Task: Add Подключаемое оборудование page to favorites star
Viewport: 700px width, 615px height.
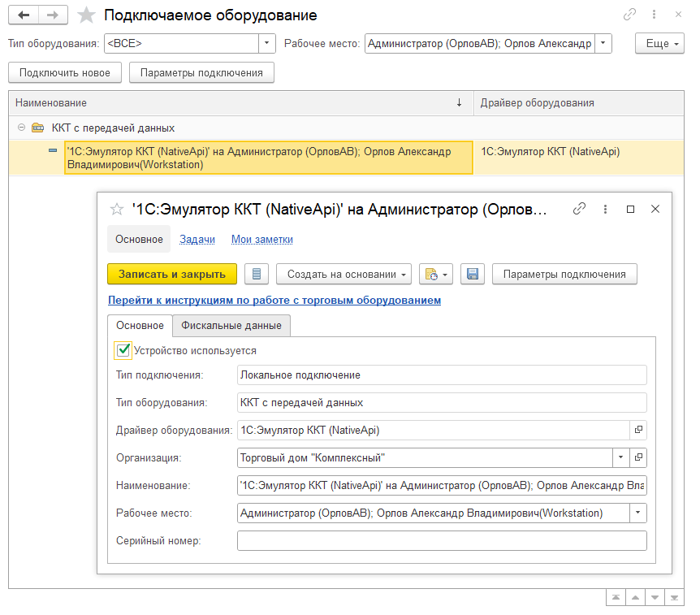Action: coord(86,15)
